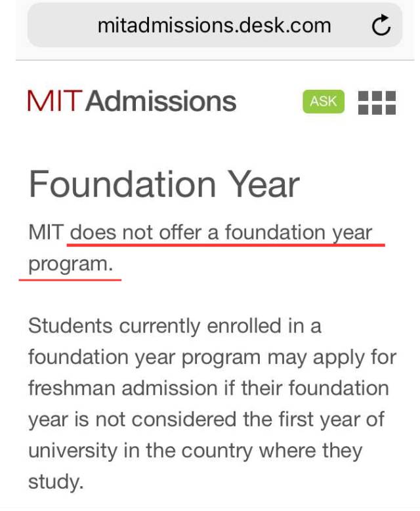
Task: Click the text 'freshman admission if their foundation'
Action: 208,388
